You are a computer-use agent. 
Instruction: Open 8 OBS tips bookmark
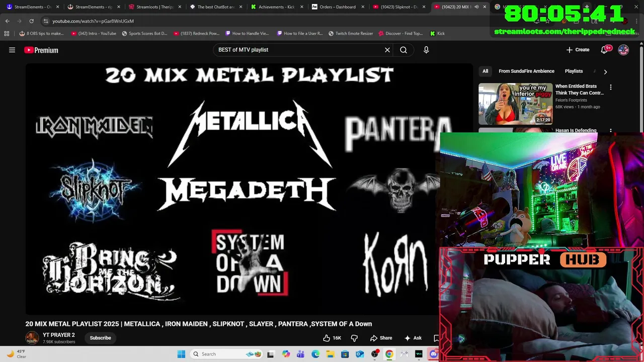(x=41, y=33)
